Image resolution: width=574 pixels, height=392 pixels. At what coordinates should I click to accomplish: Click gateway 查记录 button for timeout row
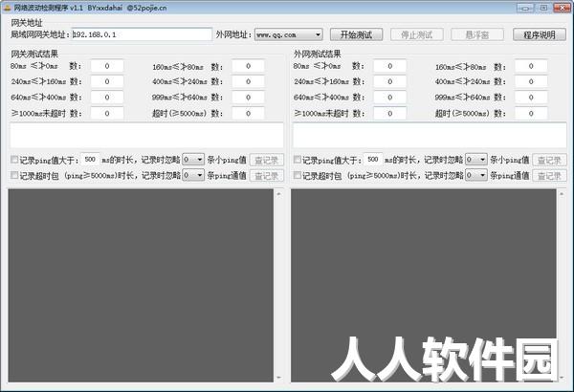(x=267, y=176)
